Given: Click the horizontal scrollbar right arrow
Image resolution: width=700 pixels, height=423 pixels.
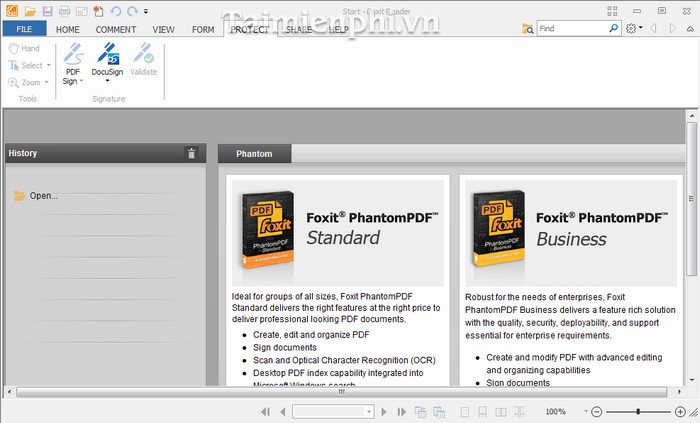Looking at the screenshot, I should click(679, 392).
